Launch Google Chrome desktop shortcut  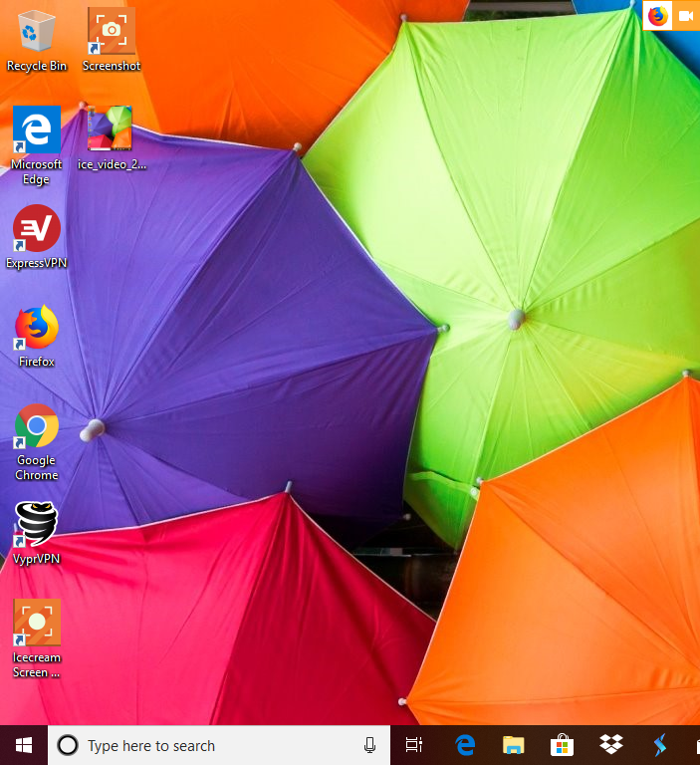(37, 425)
